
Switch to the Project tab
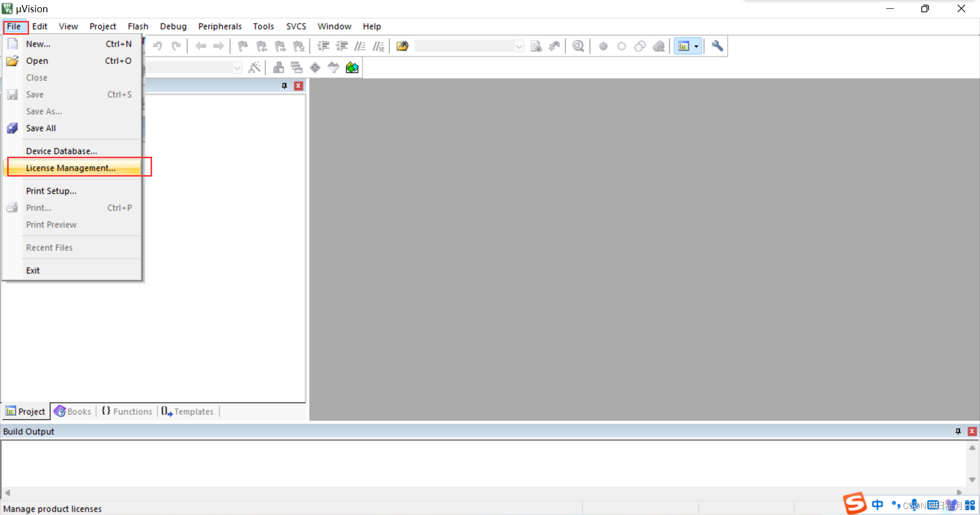pos(26,411)
